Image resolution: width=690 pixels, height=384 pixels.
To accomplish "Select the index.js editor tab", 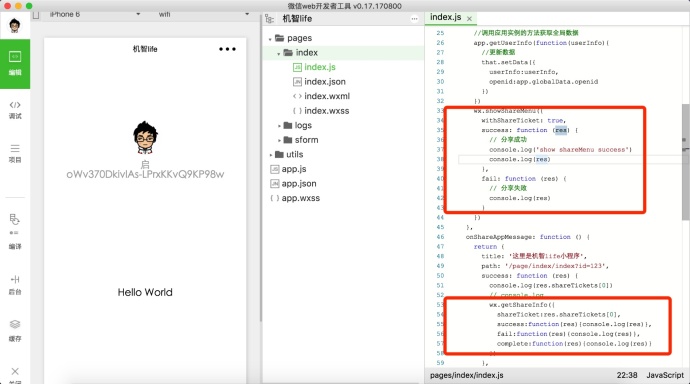I will (x=445, y=17).
